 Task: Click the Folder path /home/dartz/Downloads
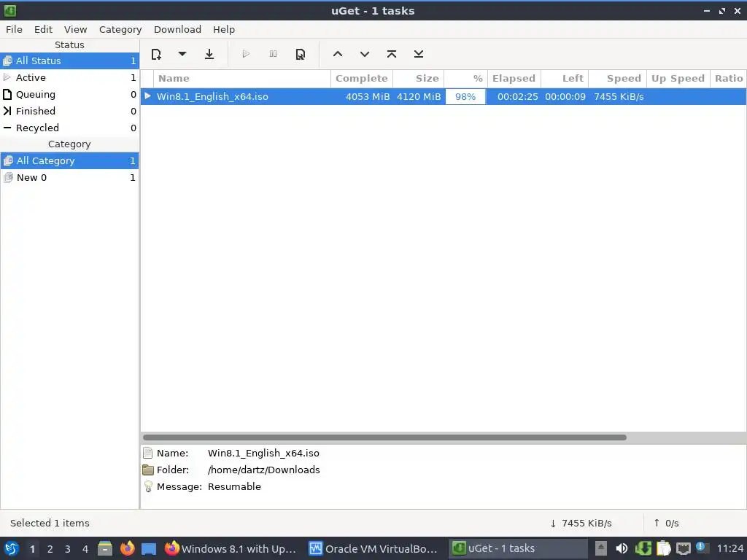click(x=264, y=470)
